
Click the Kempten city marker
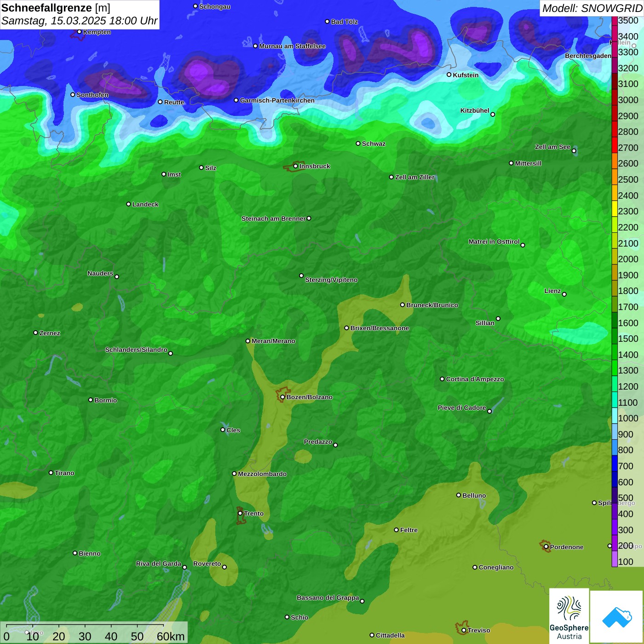point(79,32)
